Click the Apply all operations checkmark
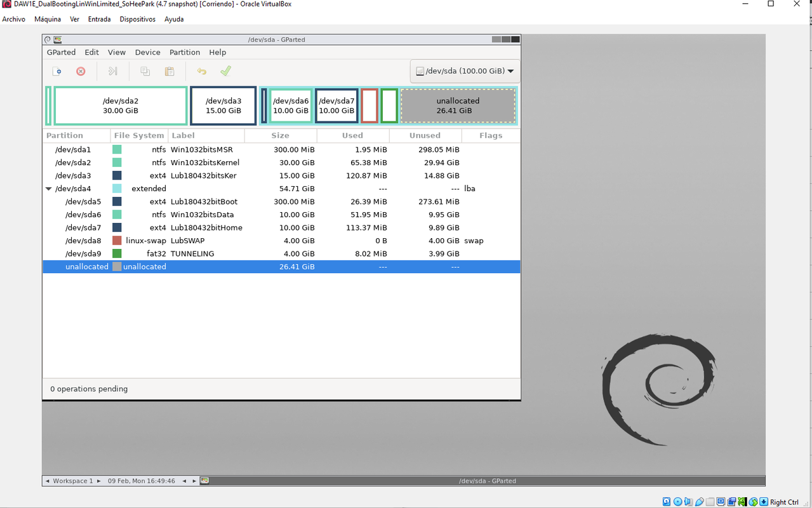The height and width of the screenshot is (508, 812). click(x=225, y=71)
